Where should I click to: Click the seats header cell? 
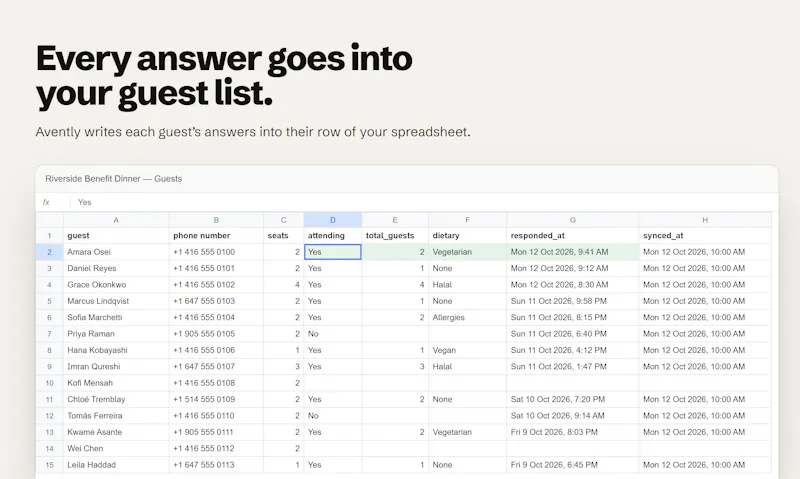tap(284, 236)
